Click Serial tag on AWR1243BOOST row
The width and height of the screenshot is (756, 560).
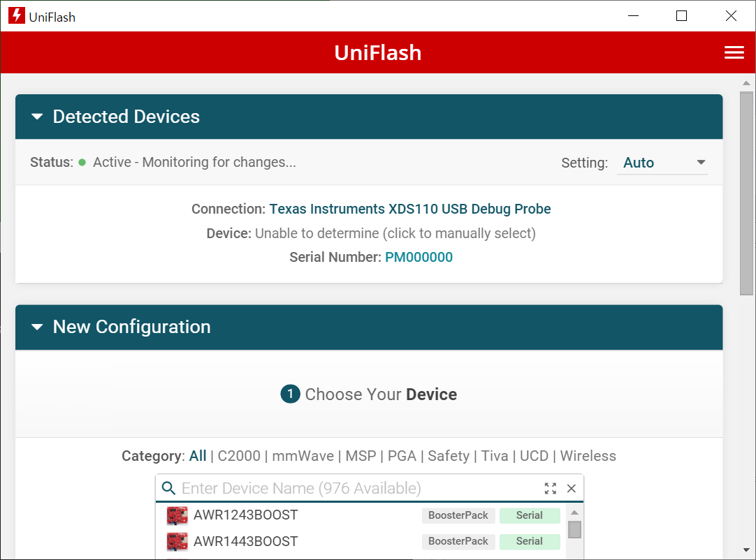point(530,515)
